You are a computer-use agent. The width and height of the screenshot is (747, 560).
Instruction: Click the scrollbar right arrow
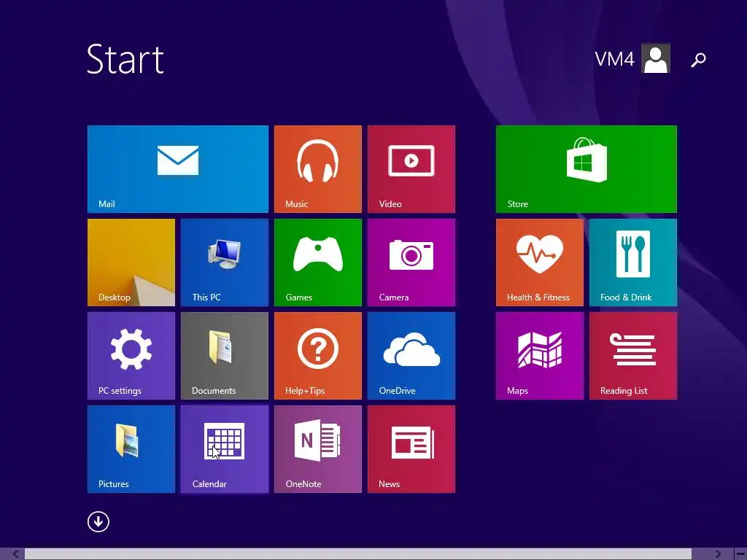pyautogui.click(x=718, y=554)
